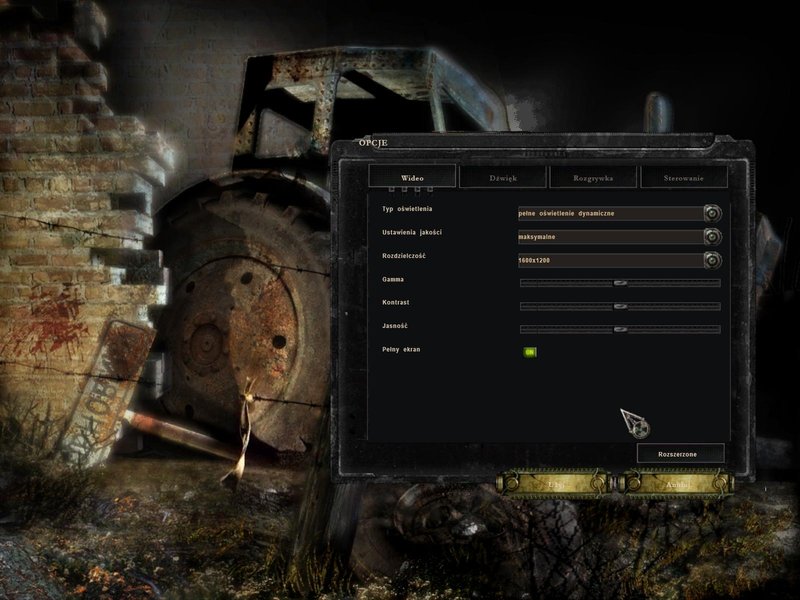Click the Kontrast slider handle
The width and height of the screenshot is (800, 600).
click(x=620, y=307)
